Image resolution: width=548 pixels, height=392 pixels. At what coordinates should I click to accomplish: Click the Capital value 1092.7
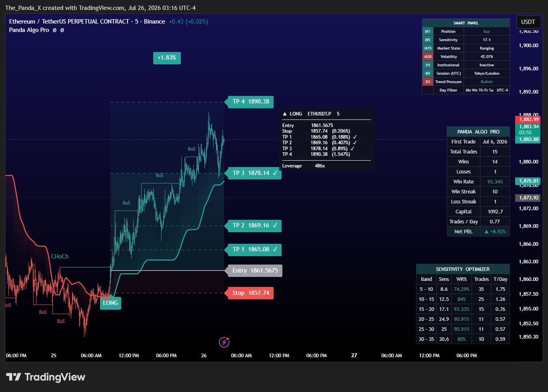click(x=495, y=211)
